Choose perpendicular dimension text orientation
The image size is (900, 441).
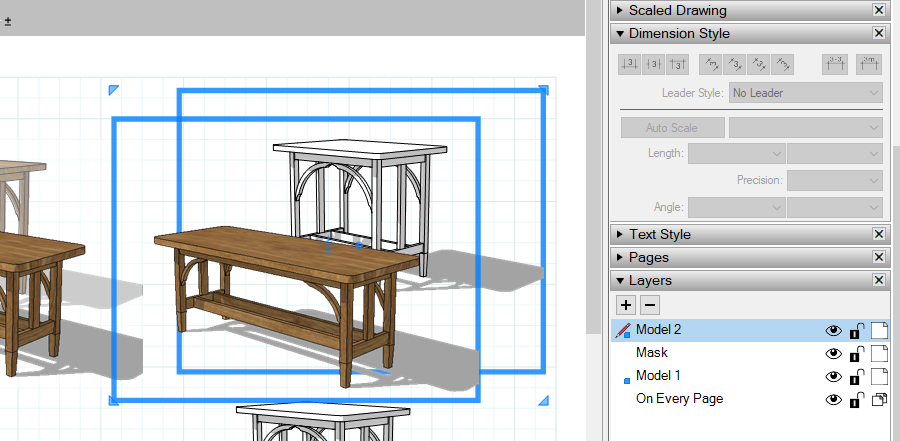coord(782,64)
